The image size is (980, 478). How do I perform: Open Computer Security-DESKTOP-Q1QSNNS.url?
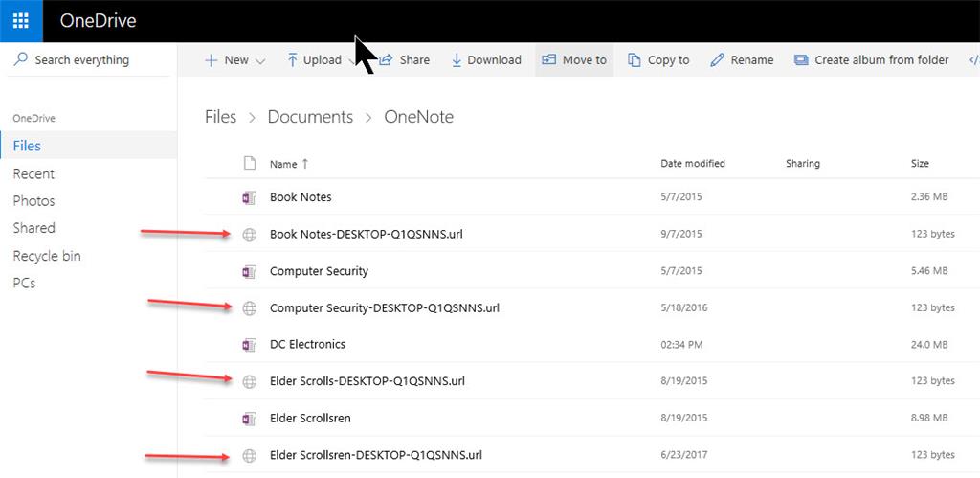385,307
